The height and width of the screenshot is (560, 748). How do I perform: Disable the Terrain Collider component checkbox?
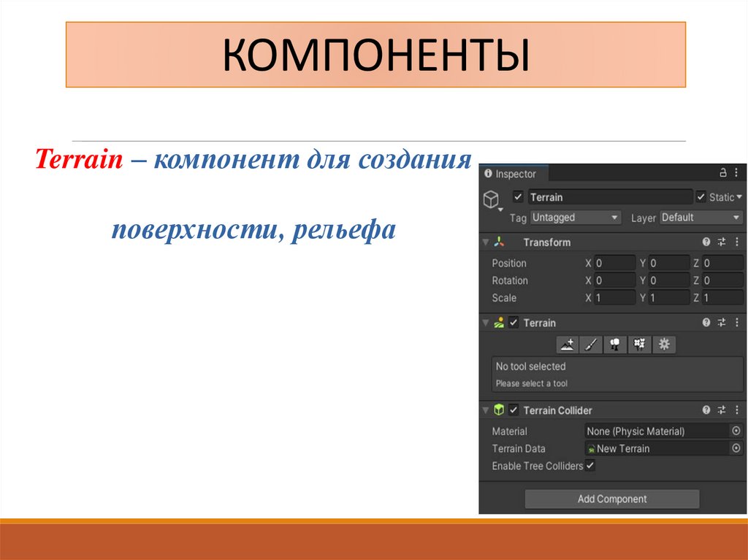point(514,410)
